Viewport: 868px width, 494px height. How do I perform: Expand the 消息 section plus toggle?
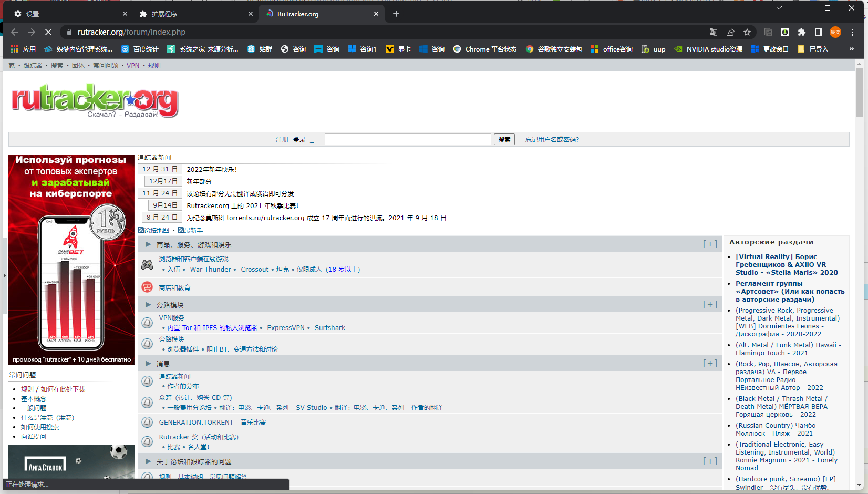(x=710, y=364)
